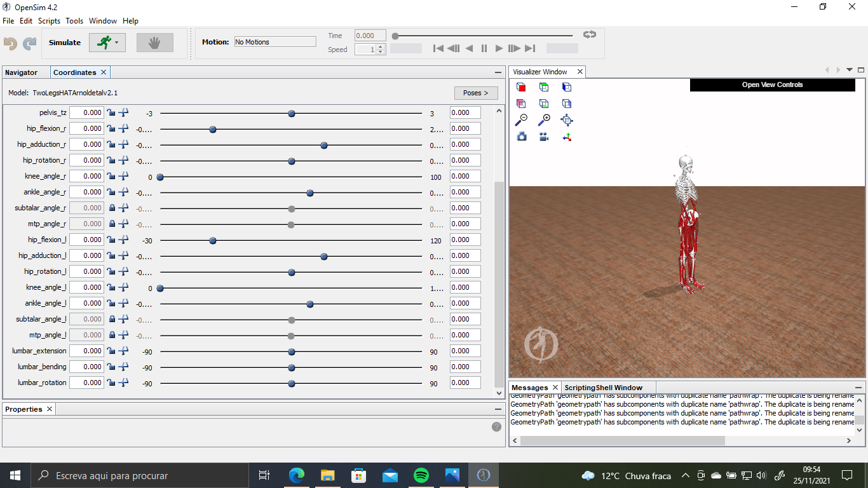868x488 pixels.
Task: Unlock the subtalar_angle_r coordinate
Action: pyautogui.click(x=112, y=208)
